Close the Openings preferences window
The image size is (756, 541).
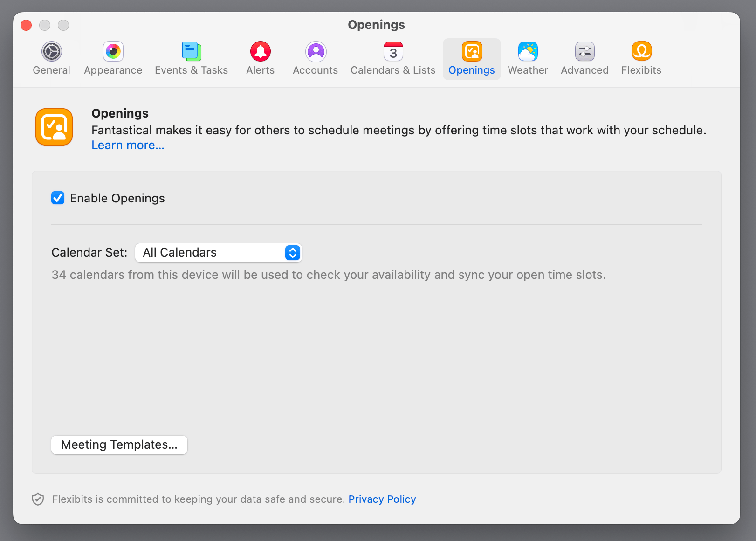pos(26,25)
